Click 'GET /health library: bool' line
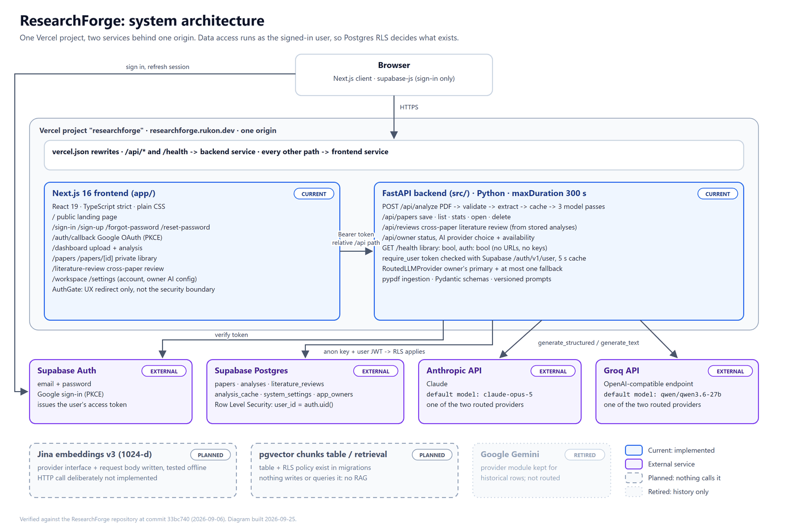788x532 pixels. point(464,248)
